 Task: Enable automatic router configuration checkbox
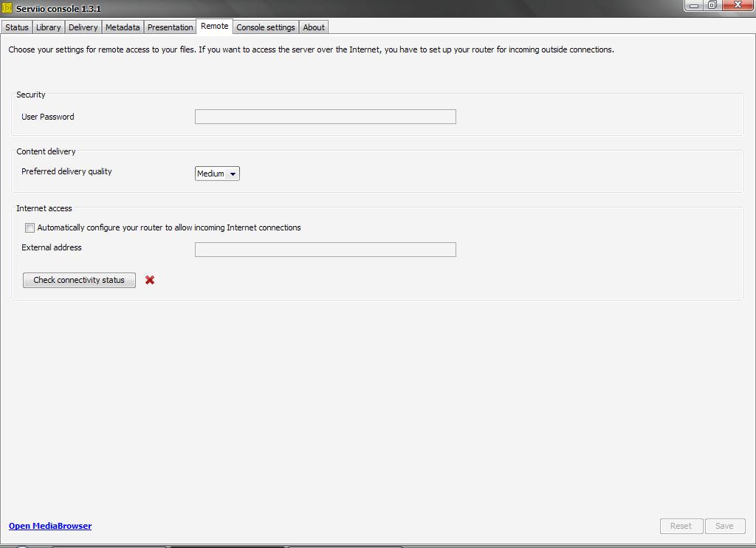click(x=30, y=227)
